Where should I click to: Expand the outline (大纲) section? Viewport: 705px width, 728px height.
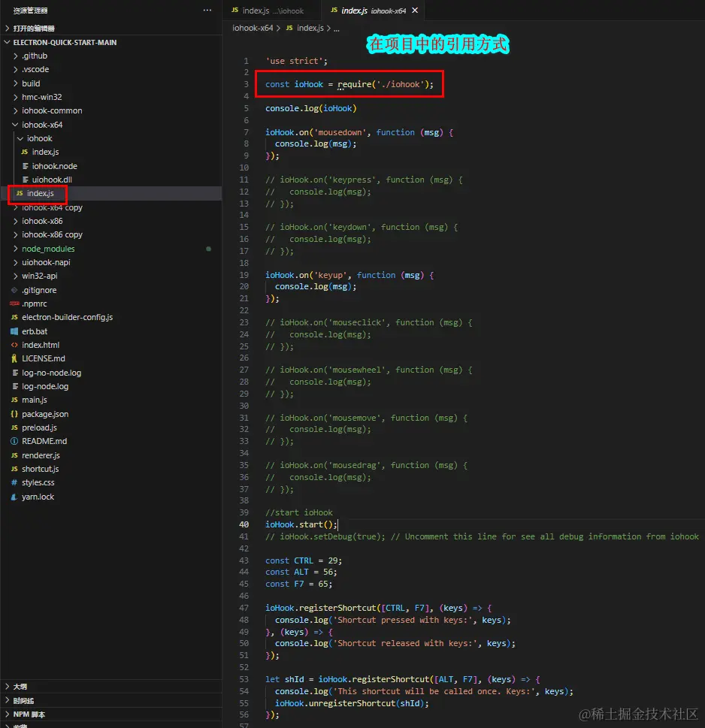(111, 686)
